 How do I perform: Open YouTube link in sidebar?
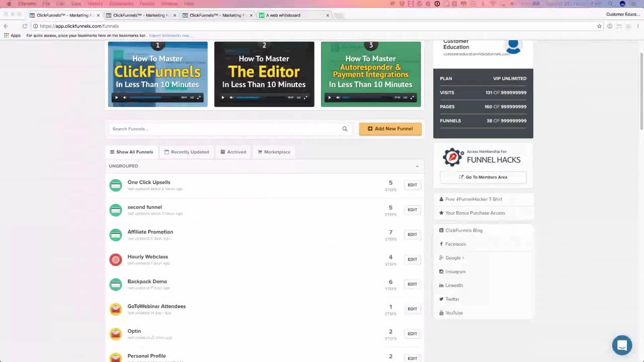(454, 313)
